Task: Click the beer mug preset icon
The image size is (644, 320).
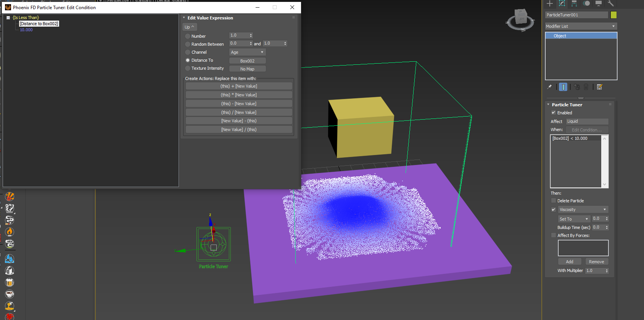Action: pos(10,282)
